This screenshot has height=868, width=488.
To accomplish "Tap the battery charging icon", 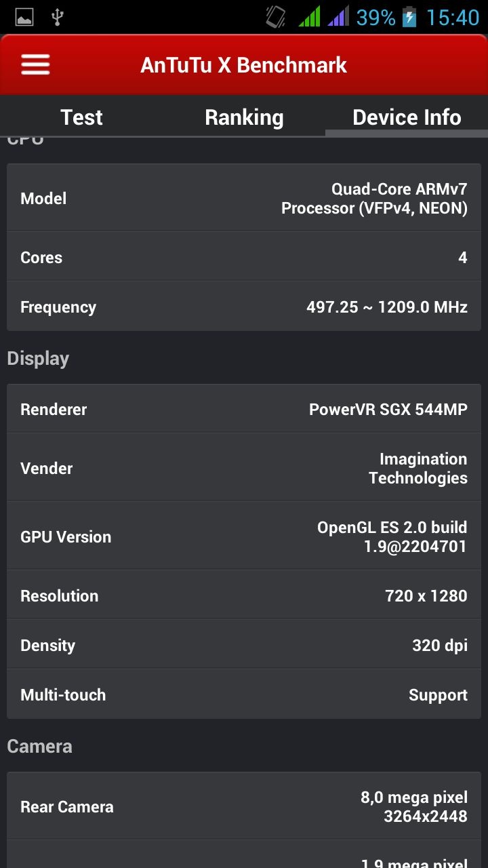I will click(x=409, y=17).
